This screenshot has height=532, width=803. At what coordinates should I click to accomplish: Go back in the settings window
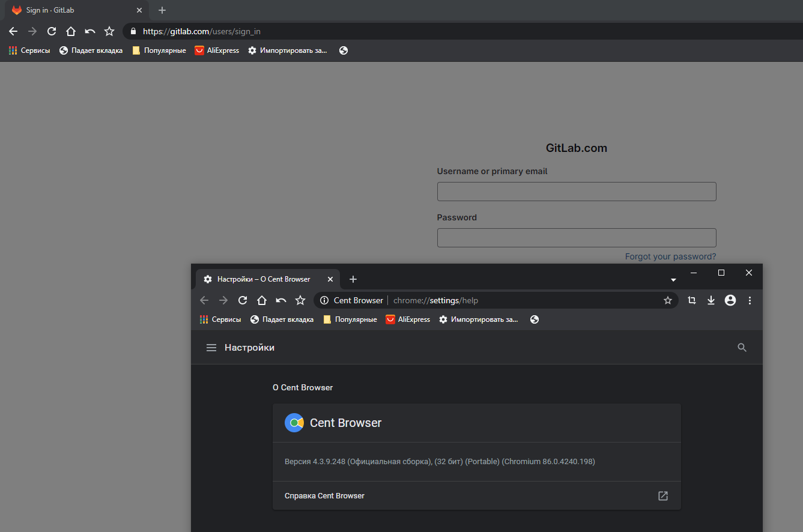tap(204, 300)
